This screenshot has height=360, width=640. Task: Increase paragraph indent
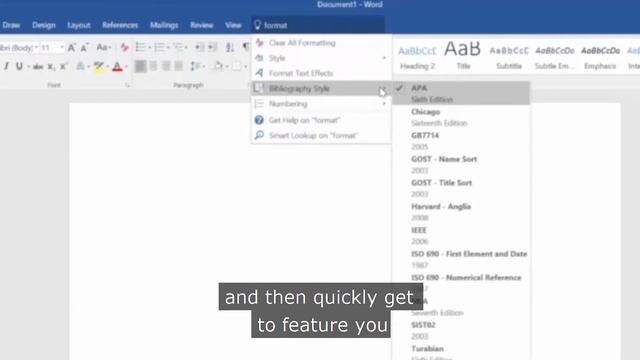tap(213, 47)
